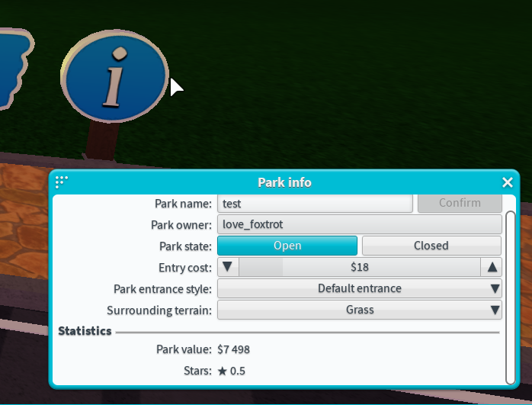Click the Stars 0.5 rating value
532x405 pixels.
(232, 371)
